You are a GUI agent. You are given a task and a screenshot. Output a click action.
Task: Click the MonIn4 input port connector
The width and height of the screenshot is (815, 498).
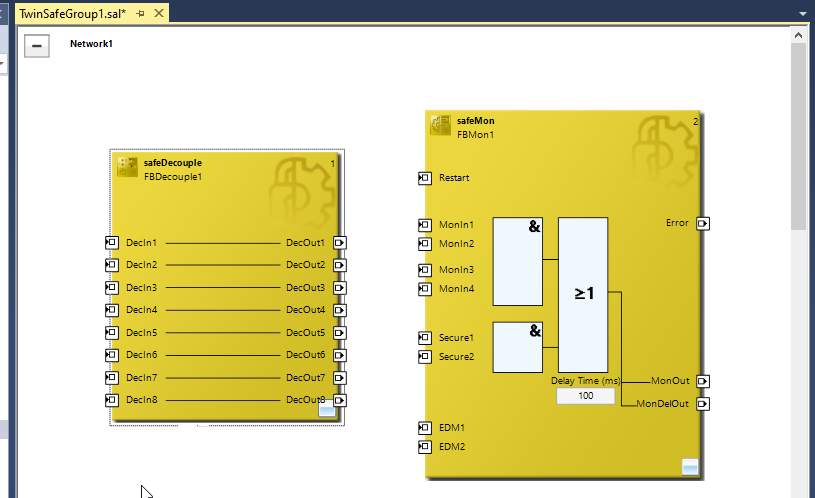point(425,289)
